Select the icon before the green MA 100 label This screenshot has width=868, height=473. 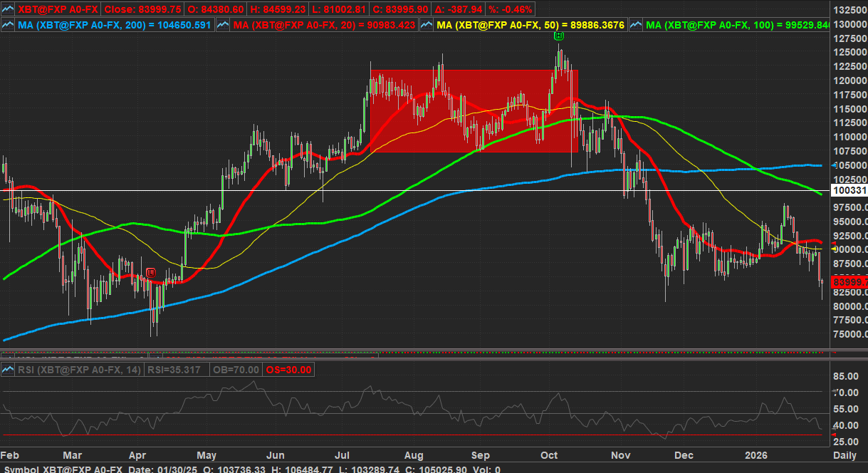coord(636,25)
